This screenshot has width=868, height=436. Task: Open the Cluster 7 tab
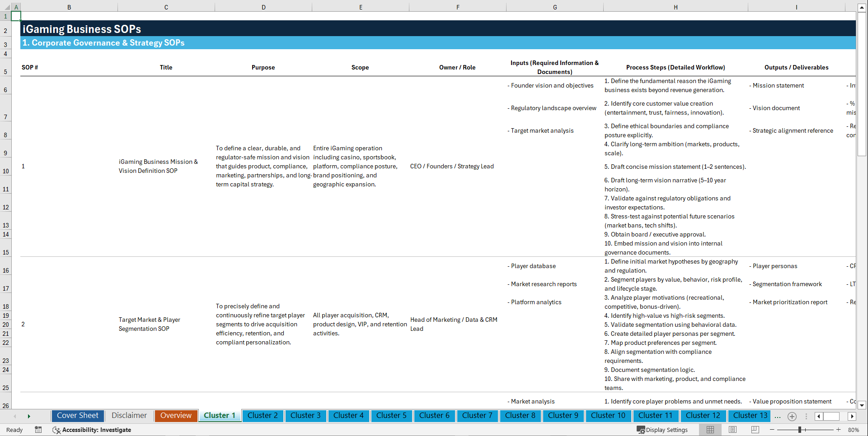[477, 416]
